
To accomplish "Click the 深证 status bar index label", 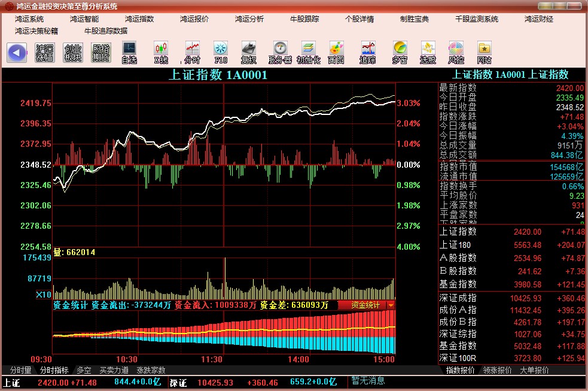I will [178, 383].
